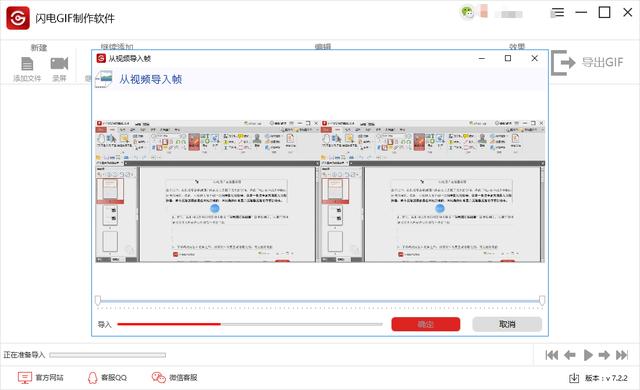Image resolution: width=640 pixels, height=390 pixels.
Task: Click the version update download icon
Action: point(574,378)
